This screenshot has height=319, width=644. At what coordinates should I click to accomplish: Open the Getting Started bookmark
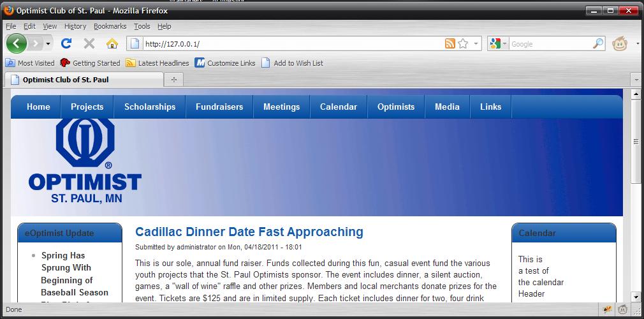(x=90, y=63)
